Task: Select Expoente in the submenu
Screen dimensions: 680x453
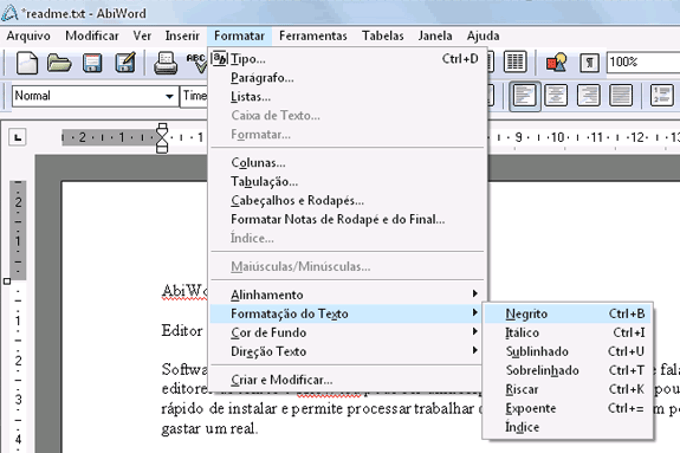Action: pyautogui.click(x=567, y=408)
